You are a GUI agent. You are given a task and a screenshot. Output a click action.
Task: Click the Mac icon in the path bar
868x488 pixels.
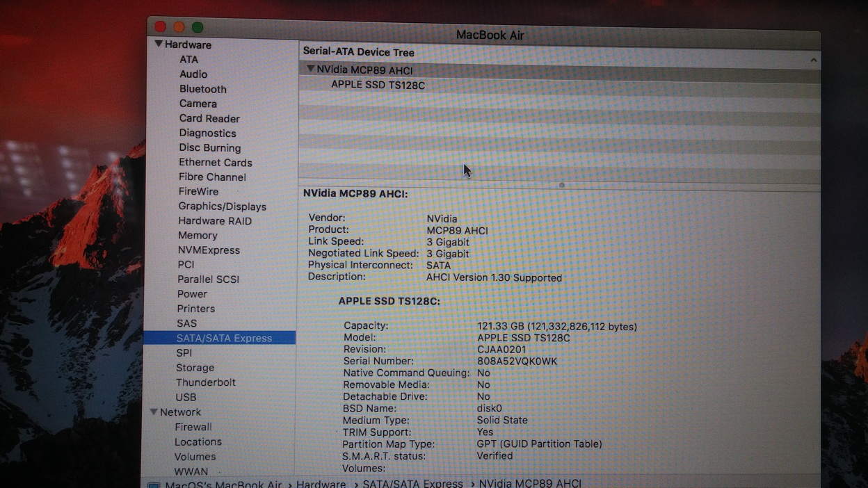click(x=154, y=485)
